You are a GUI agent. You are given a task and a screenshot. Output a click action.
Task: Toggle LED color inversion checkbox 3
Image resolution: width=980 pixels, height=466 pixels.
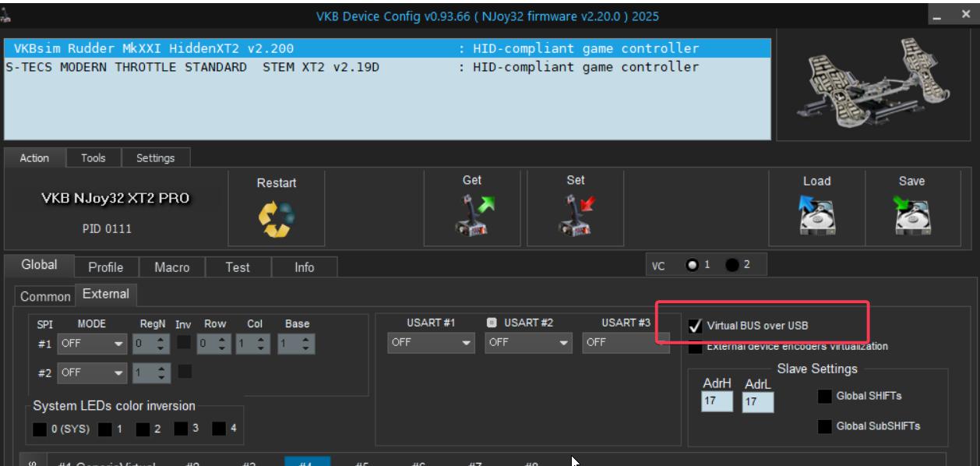[x=181, y=428]
